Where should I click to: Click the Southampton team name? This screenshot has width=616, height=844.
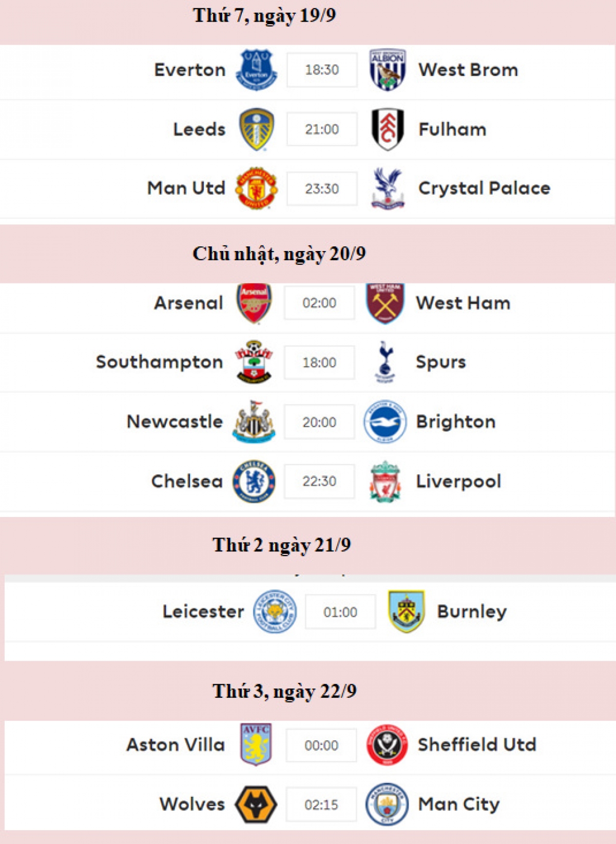tap(160, 362)
